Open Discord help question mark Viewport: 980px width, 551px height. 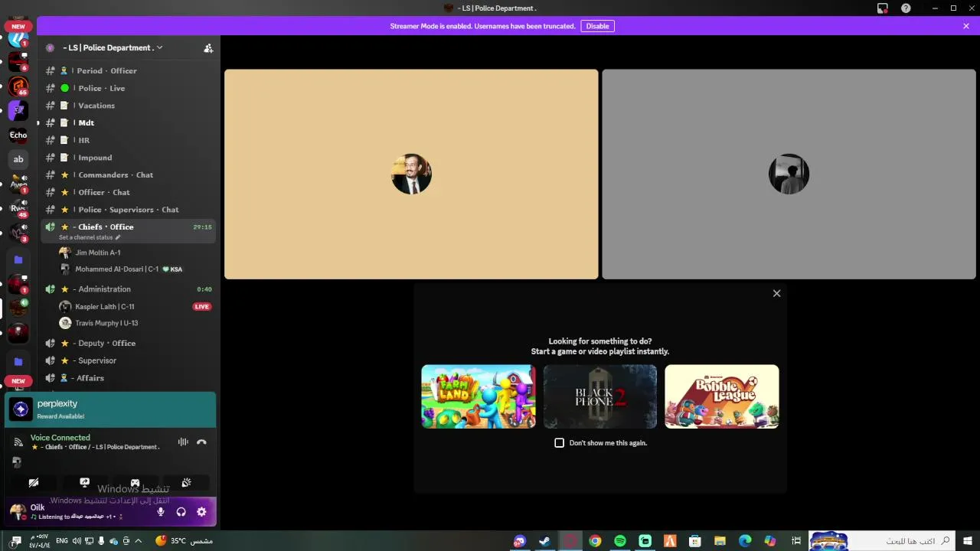pyautogui.click(x=906, y=8)
